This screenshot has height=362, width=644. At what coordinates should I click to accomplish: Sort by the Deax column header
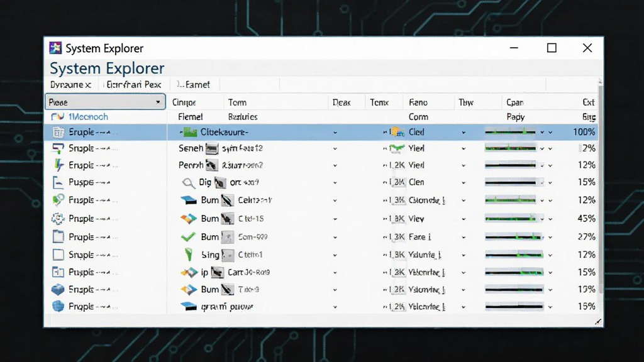341,102
